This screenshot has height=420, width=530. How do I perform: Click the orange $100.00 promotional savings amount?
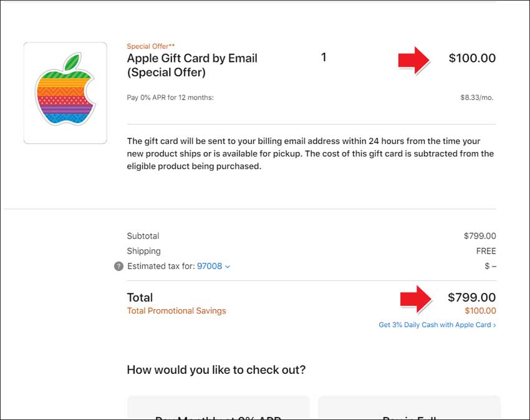tap(480, 311)
